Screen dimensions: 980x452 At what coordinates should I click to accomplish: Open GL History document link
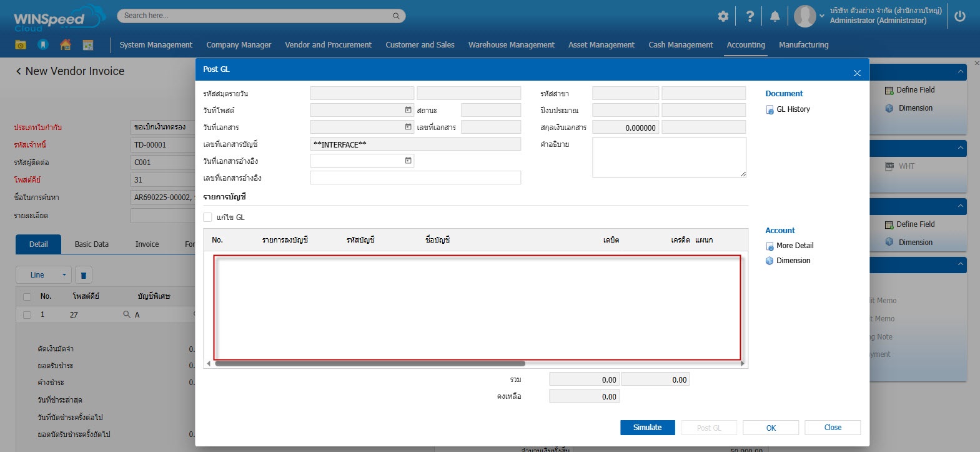[793, 109]
